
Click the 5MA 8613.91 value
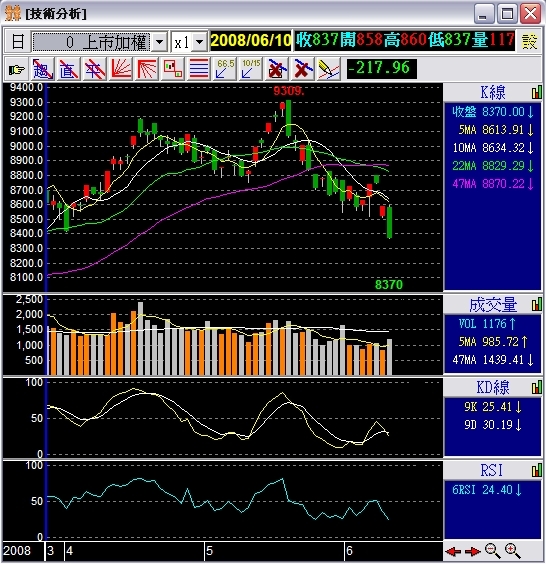tap(496, 130)
